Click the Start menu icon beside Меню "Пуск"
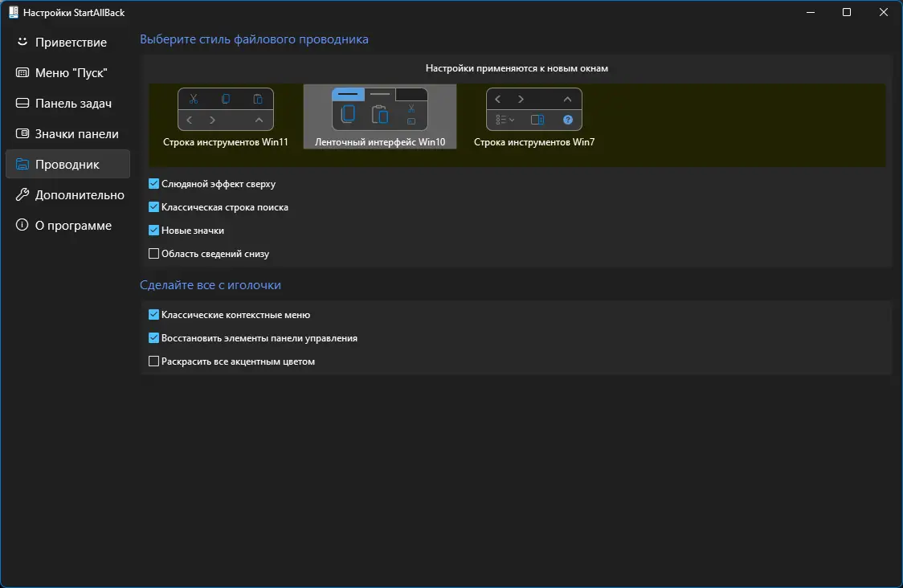Viewport: 903px width, 588px height. pyautogui.click(x=22, y=72)
